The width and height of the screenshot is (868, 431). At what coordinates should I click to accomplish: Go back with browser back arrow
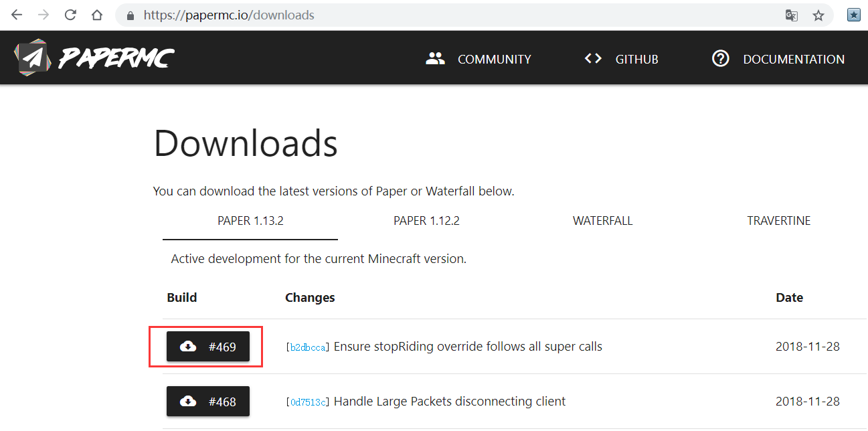tap(17, 15)
